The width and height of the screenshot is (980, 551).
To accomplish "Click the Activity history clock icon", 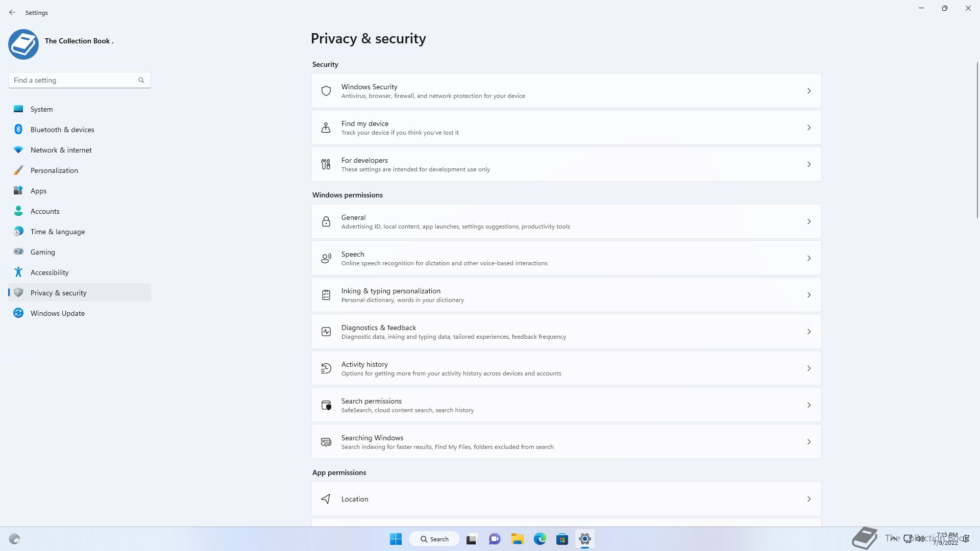I will 326,368.
